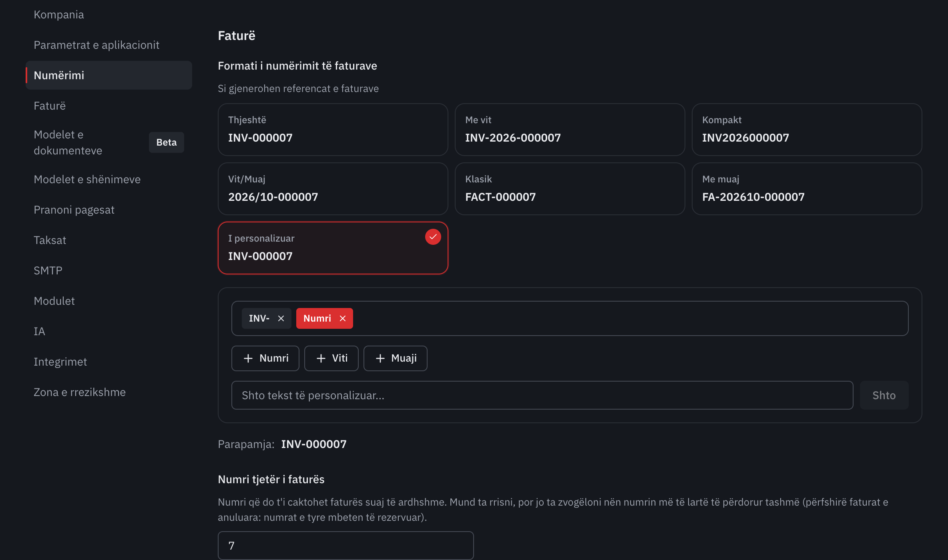The width and height of the screenshot is (948, 560).
Task: Remove the red Numri token
Action: click(343, 318)
